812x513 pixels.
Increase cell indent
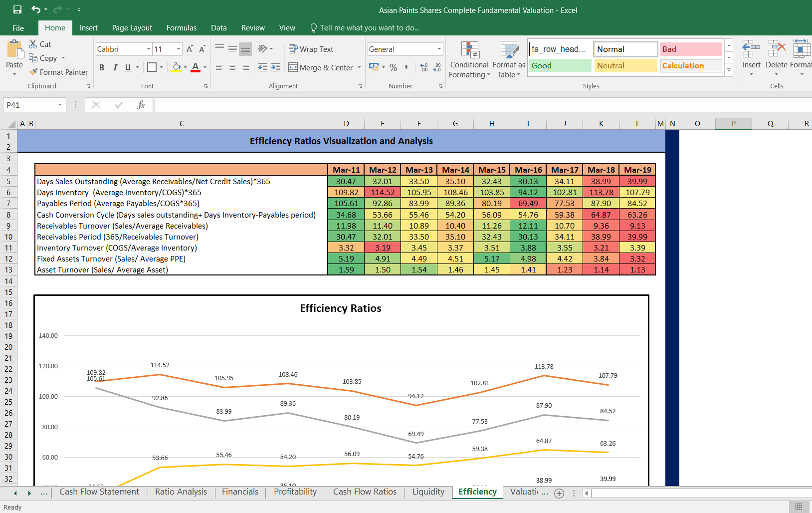[276, 67]
